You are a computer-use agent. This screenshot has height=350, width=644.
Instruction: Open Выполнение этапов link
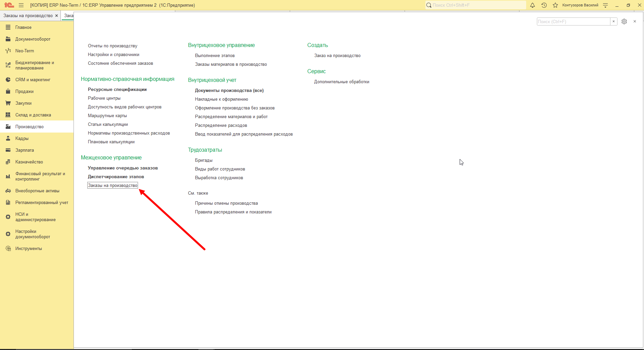[215, 56]
